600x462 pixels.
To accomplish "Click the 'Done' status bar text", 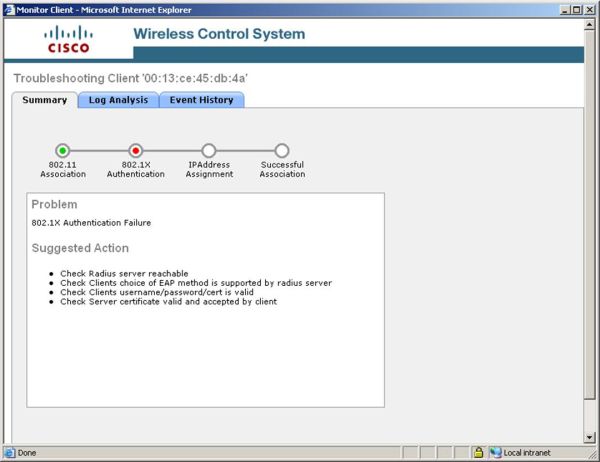I will point(27,453).
